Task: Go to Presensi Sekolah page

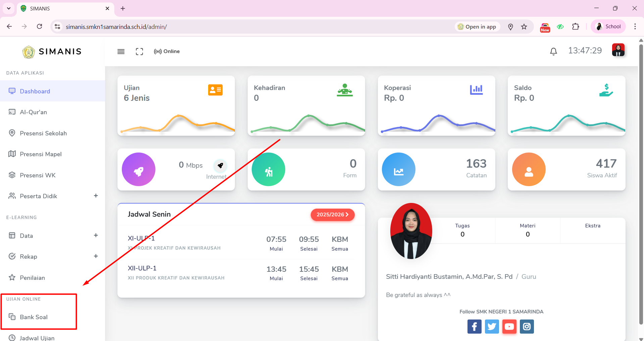Action: tap(43, 133)
